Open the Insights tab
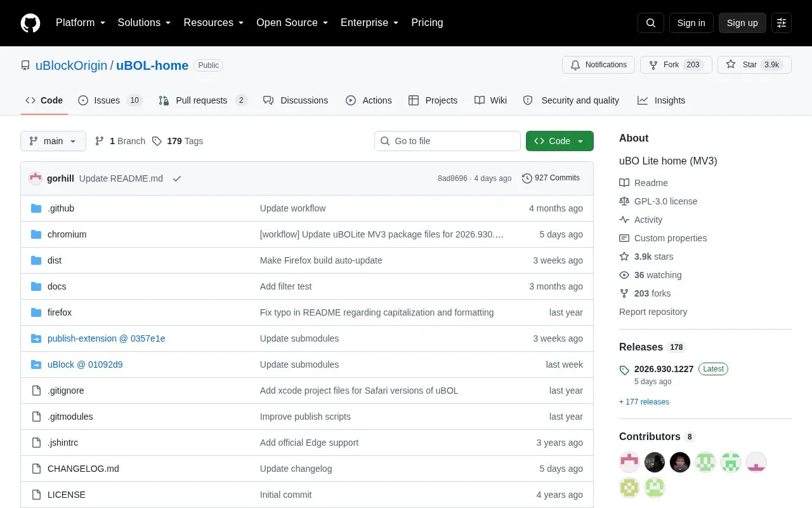The width and height of the screenshot is (812, 508). [x=661, y=100]
